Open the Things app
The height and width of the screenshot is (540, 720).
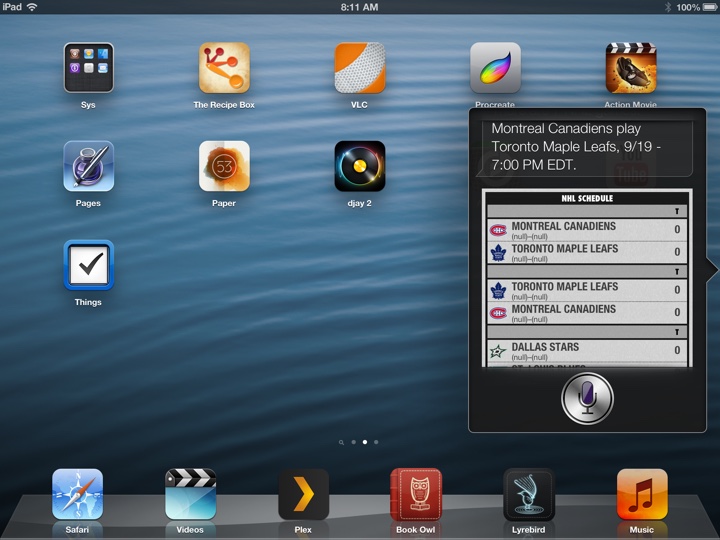pyautogui.click(x=89, y=265)
